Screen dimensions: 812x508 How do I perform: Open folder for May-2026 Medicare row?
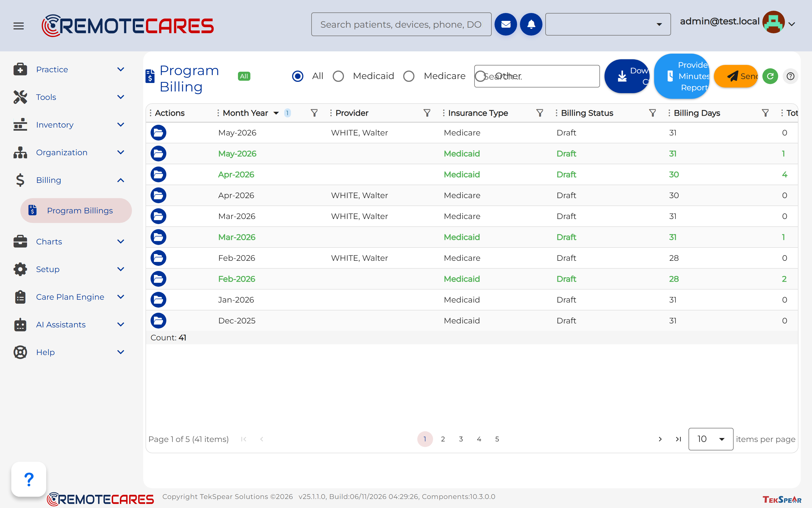158,133
